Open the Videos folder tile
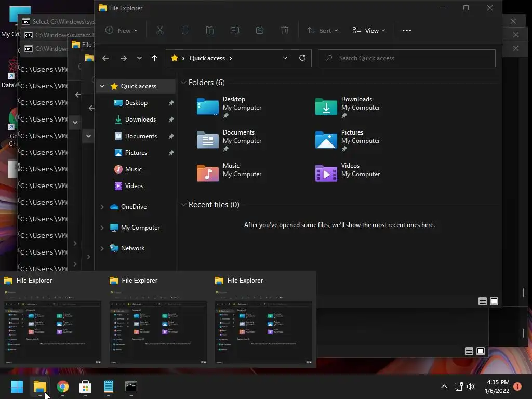The height and width of the screenshot is (399, 532). (348, 174)
